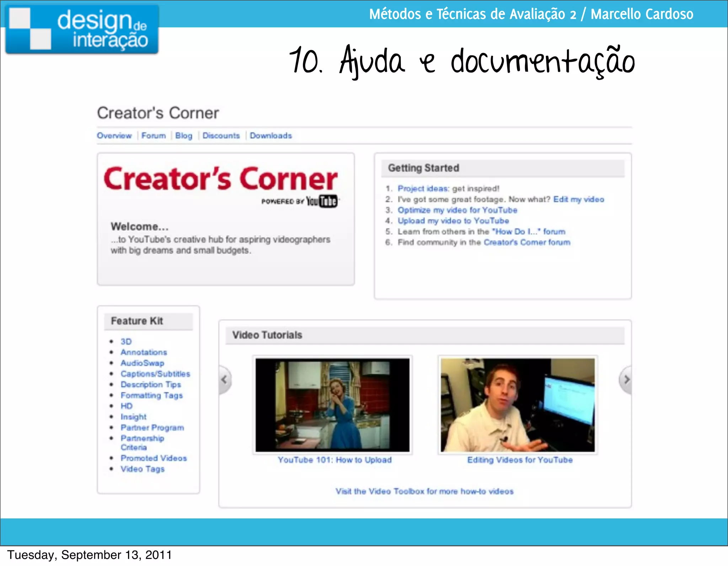The height and width of the screenshot is (566, 728).
Task: Open the YouTube 101 video thumbnail
Action: [332, 405]
